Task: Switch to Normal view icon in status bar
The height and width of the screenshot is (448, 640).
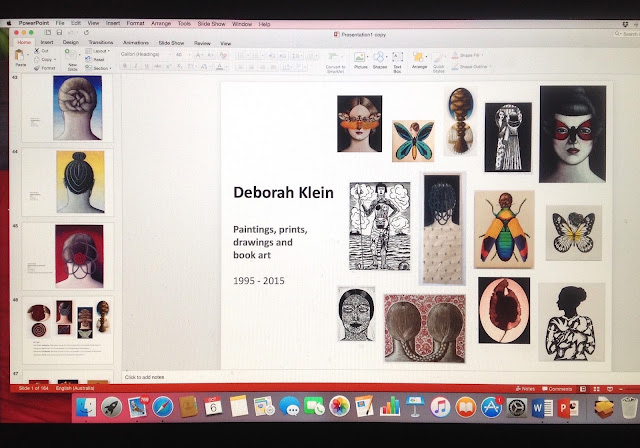Action: [583, 389]
